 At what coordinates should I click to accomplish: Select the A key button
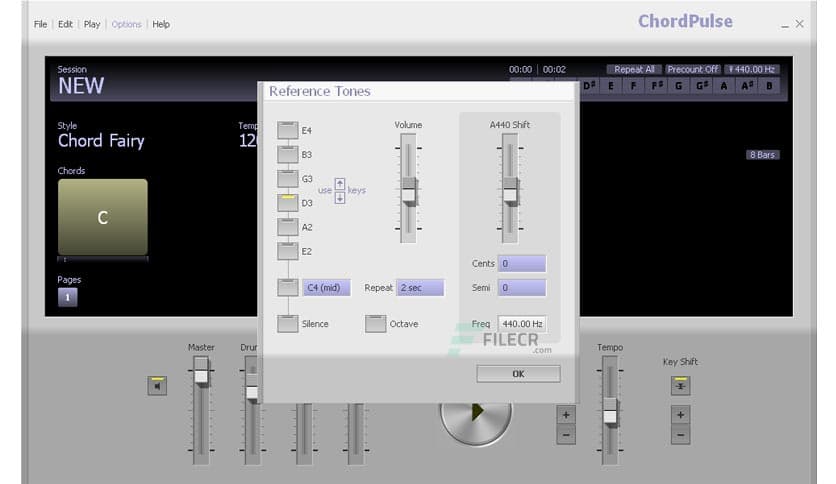tap(724, 85)
